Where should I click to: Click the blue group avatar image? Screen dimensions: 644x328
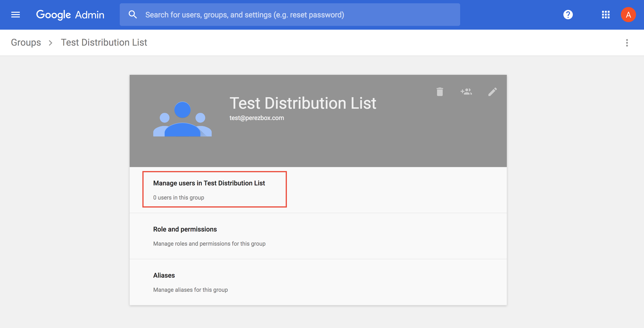pos(182,119)
